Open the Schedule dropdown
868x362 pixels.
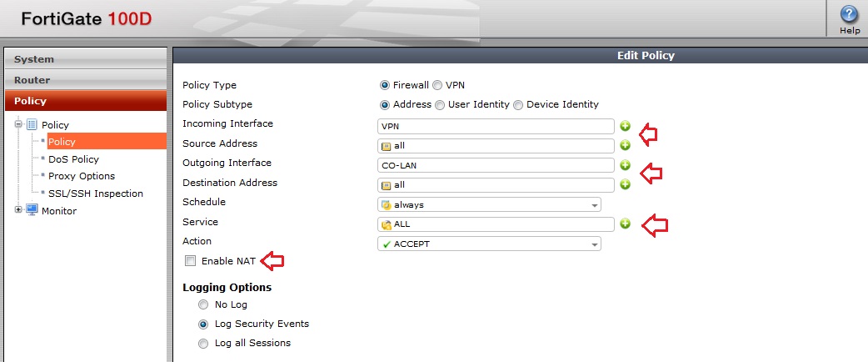pyautogui.click(x=489, y=204)
